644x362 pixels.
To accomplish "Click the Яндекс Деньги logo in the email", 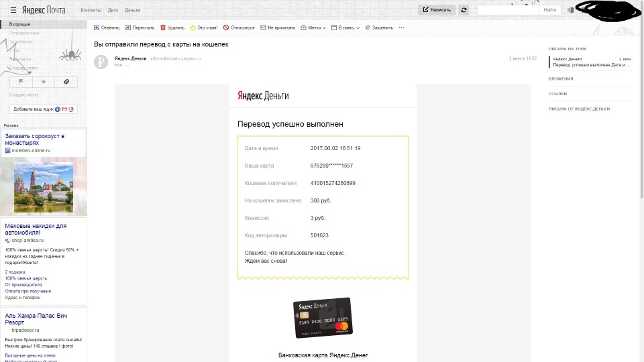I will click(x=263, y=96).
